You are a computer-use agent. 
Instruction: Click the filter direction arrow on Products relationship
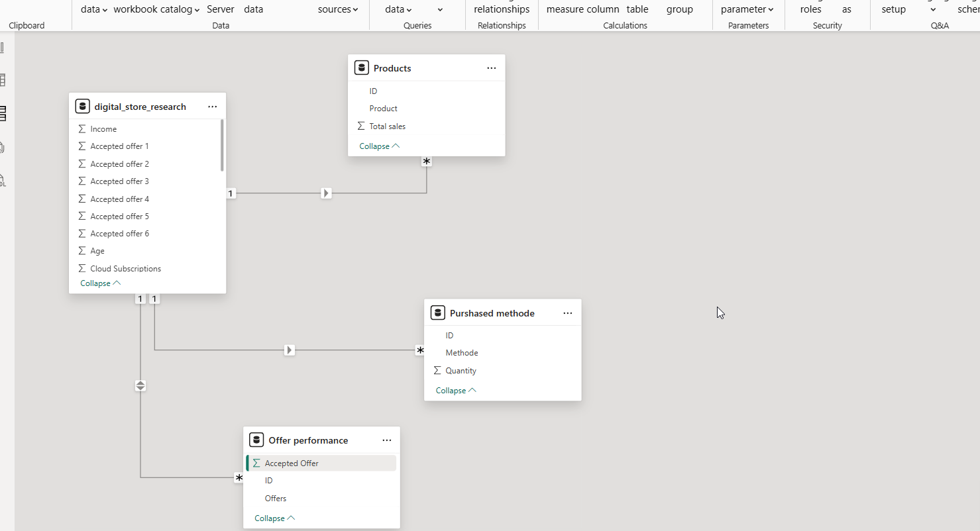coord(326,193)
